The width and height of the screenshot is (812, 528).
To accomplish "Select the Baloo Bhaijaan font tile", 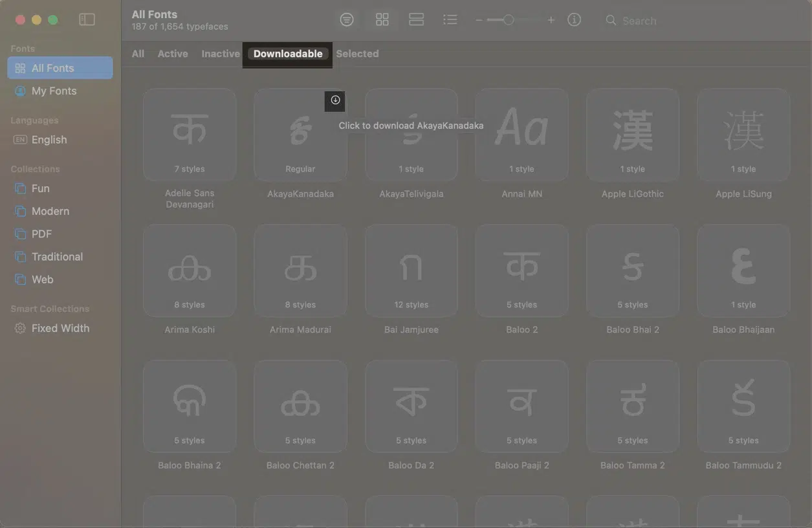I will (743, 270).
